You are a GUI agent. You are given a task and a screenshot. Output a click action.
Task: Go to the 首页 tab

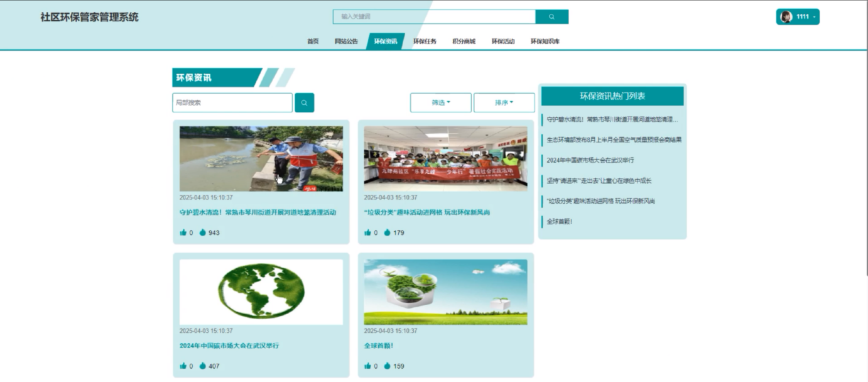click(x=313, y=41)
